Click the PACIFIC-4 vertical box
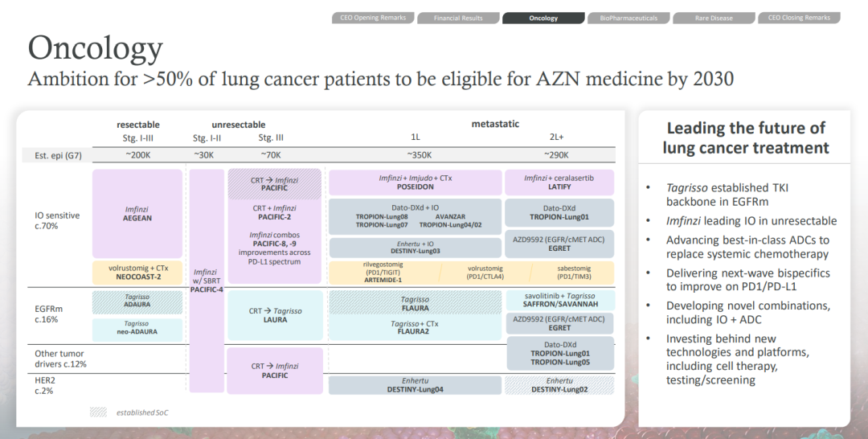 (206, 277)
